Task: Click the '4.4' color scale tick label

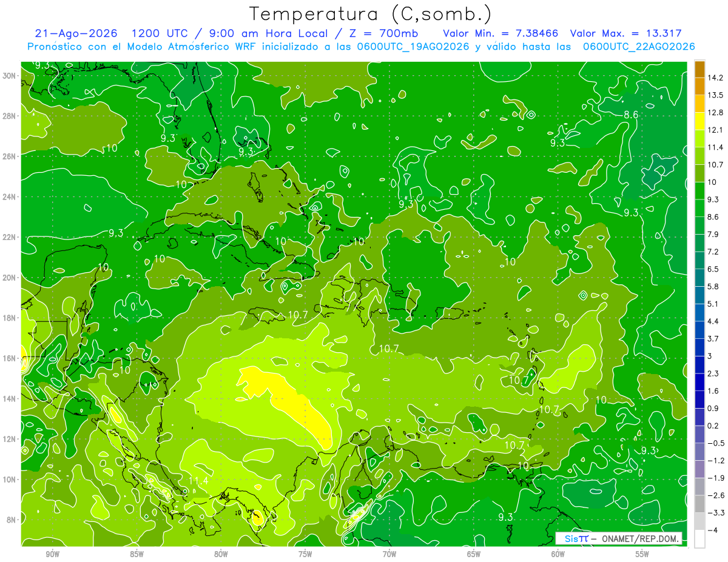Action: pos(713,321)
